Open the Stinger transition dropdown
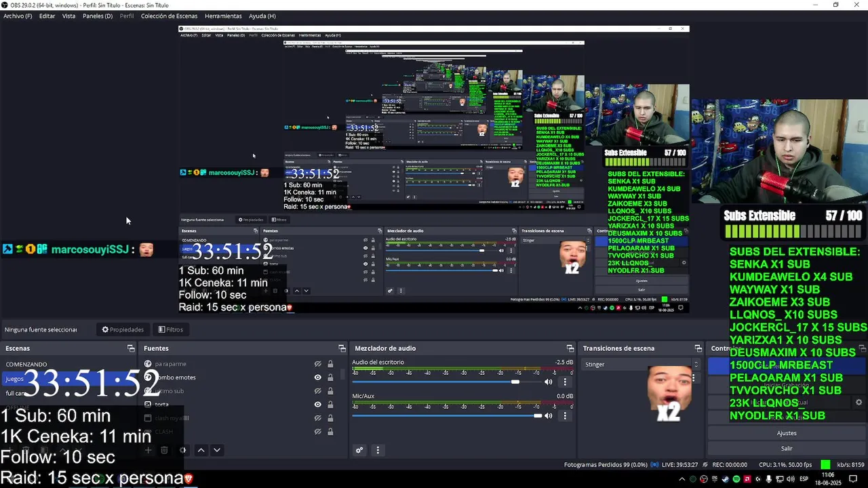 tap(641, 364)
